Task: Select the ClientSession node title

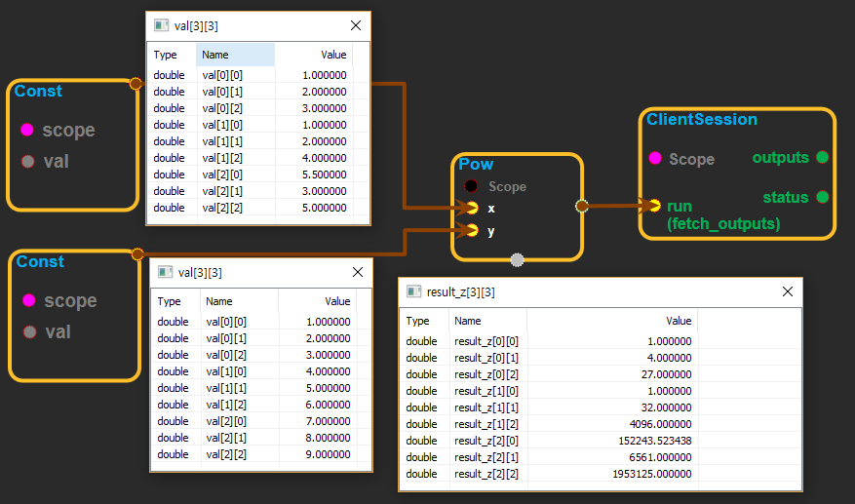Action: (x=702, y=119)
